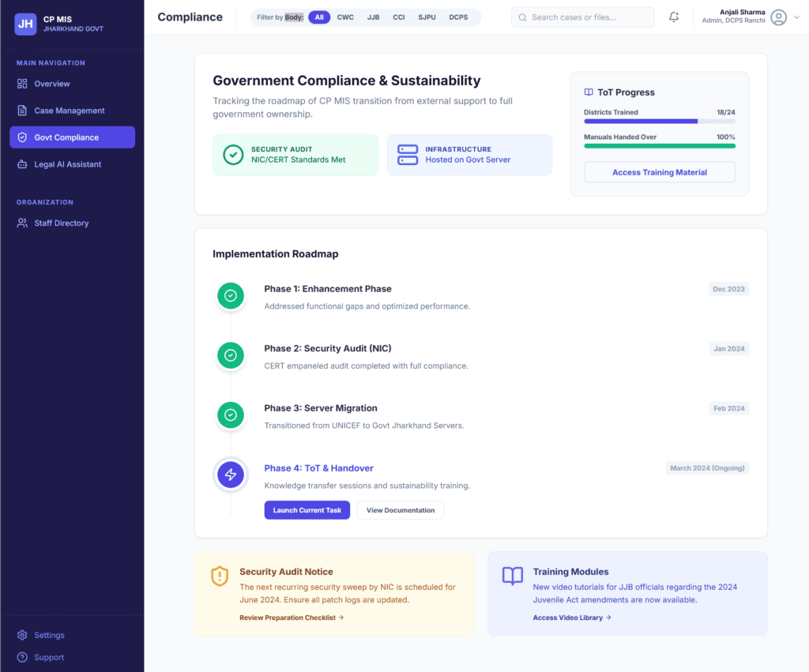The height and width of the screenshot is (672, 809).
Task: Click the Districts Trained progress bar
Action: click(659, 122)
